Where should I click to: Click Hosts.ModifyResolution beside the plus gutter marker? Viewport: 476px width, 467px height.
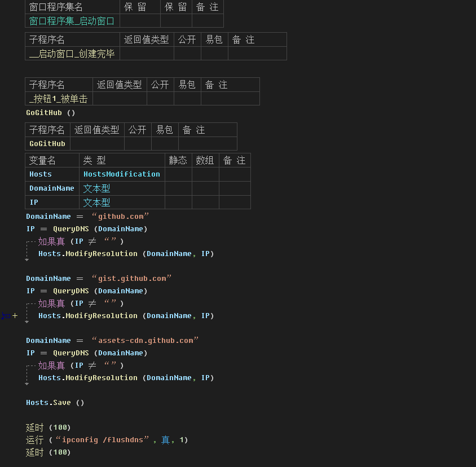pyautogui.click(x=88, y=316)
